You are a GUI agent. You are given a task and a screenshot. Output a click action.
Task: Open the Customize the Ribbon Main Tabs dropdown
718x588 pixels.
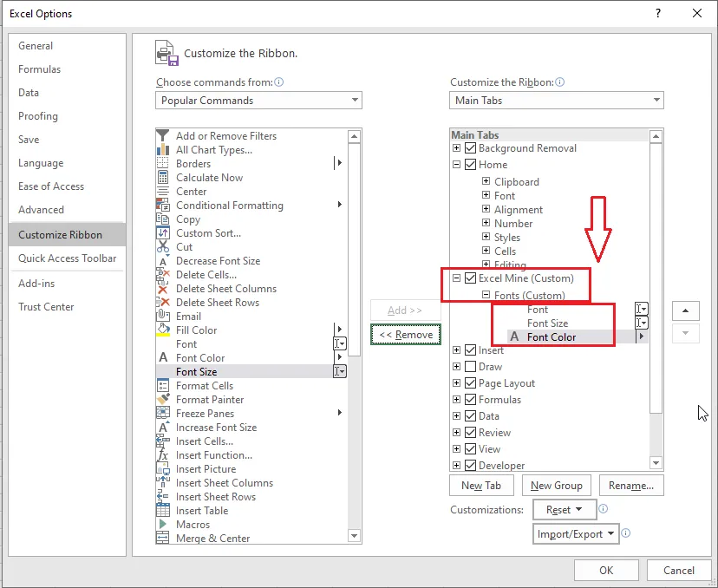(557, 101)
